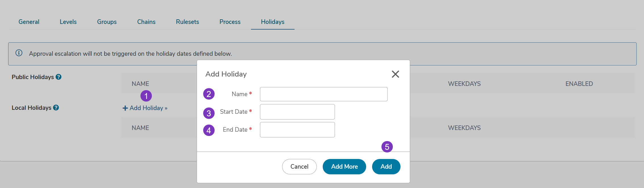Click the End Date field
644x188 pixels.
297,130
